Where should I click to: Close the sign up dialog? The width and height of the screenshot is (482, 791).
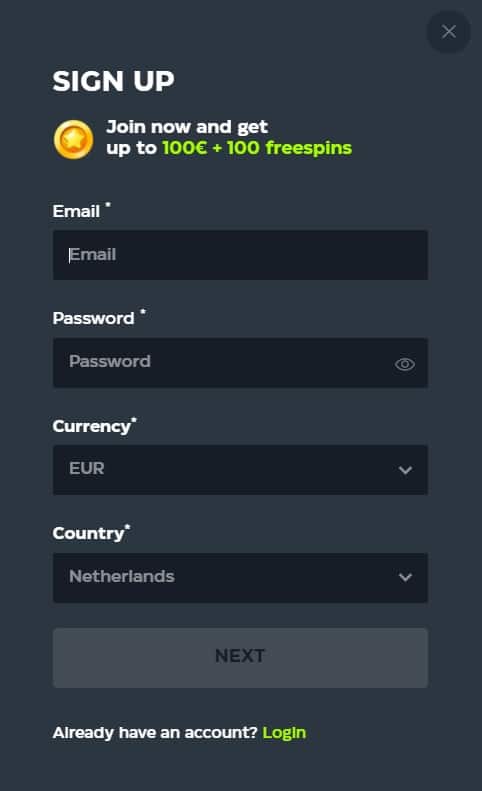pyautogui.click(x=448, y=32)
